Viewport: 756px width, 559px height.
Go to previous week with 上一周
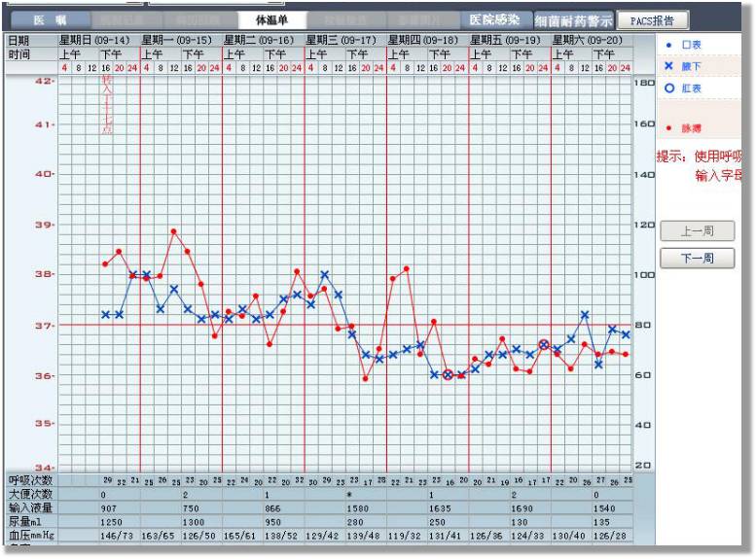coord(697,231)
